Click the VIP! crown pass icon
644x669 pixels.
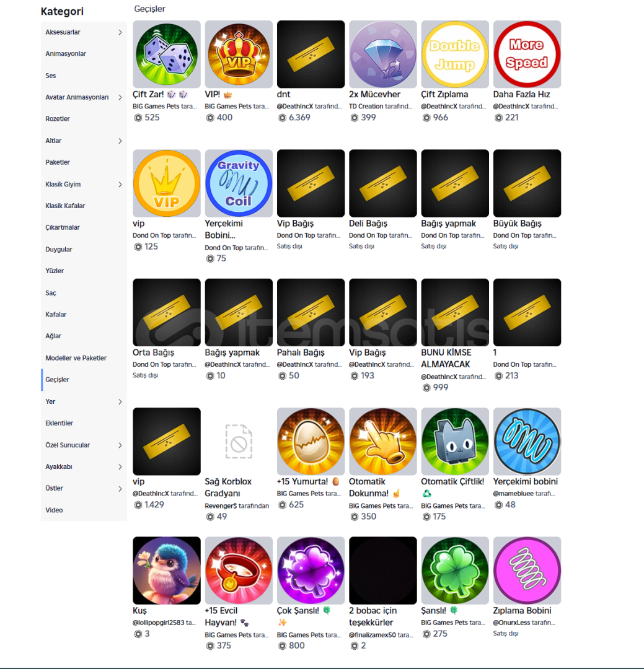click(239, 54)
